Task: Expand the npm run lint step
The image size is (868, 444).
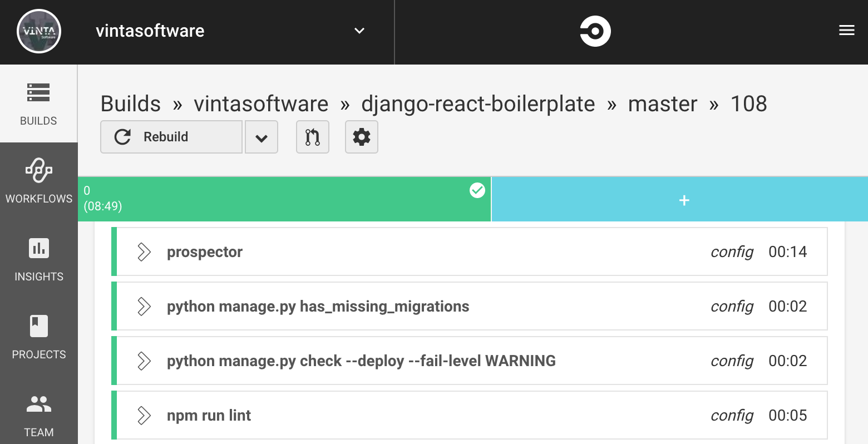Action: pyautogui.click(x=144, y=416)
